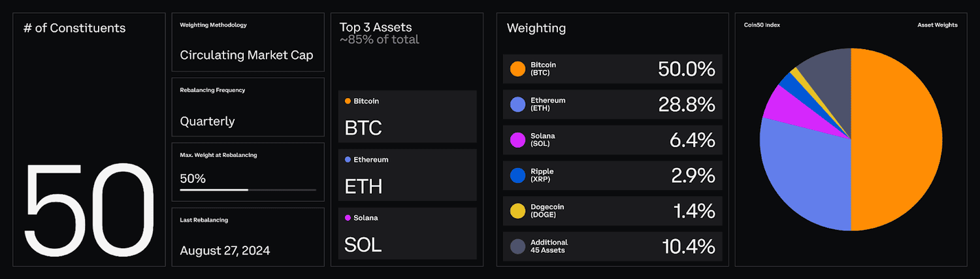Viewport: 980px width, 279px height.
Task: Click the periwinkle Ethereum icon in Weighting list
Action: coord(518,105)
